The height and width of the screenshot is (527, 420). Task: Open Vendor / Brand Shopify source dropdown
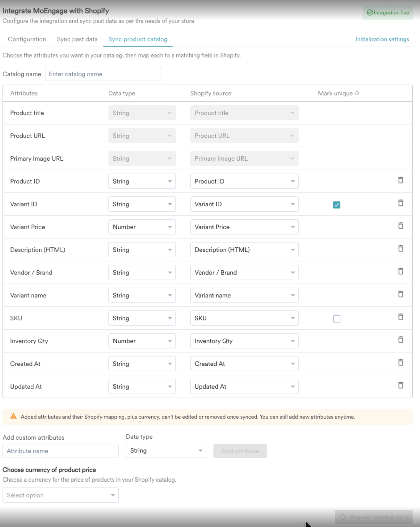(244, 272)
